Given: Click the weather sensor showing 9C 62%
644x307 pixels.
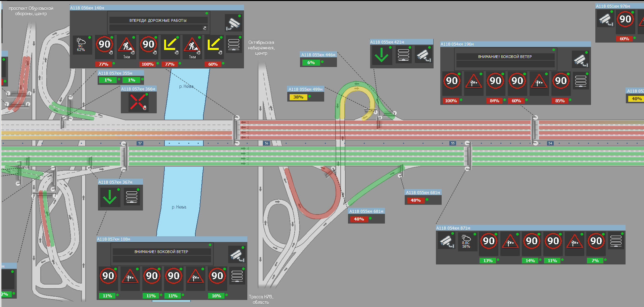Looking at the screenshot, I should tap(81, 45).
